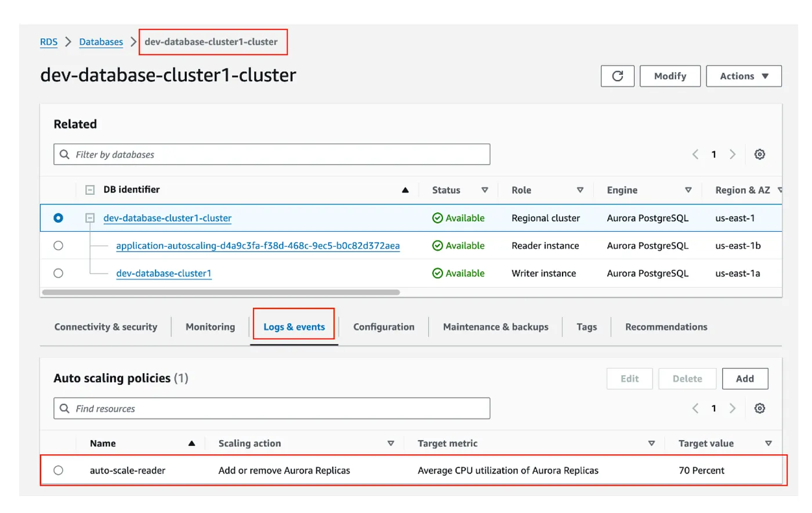Open the Logs & events tab

coord(294,327)
